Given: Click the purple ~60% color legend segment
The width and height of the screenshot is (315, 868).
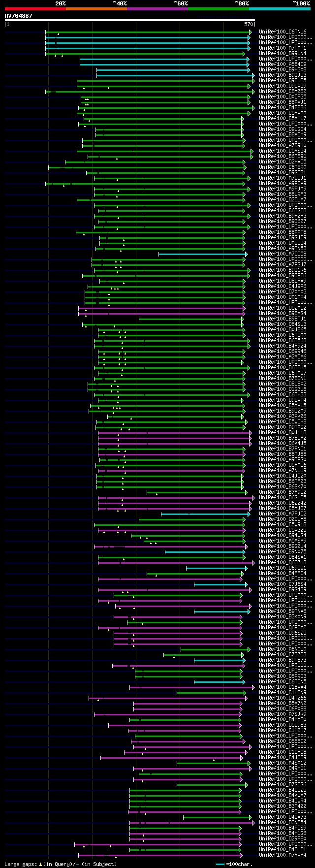Looking at the screenshot, I should click(157, 8).
